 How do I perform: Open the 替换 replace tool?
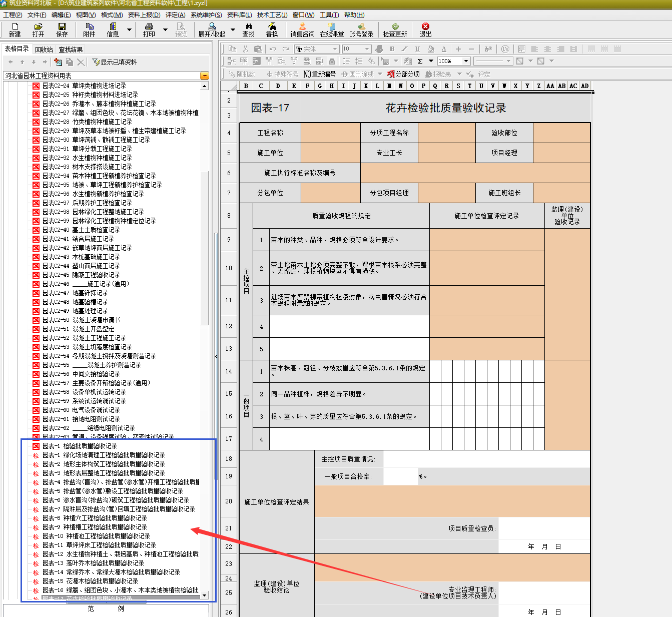pos(272,30)
